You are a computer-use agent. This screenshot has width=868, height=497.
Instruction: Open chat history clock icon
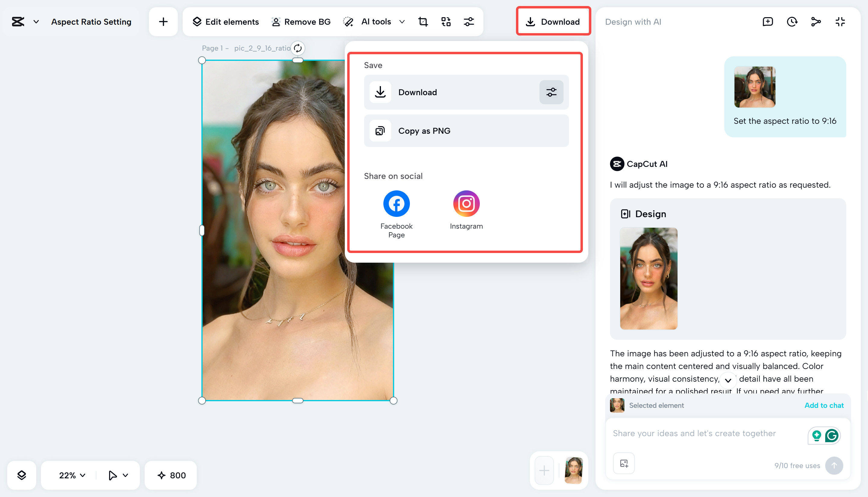click(x=792, y=22)
